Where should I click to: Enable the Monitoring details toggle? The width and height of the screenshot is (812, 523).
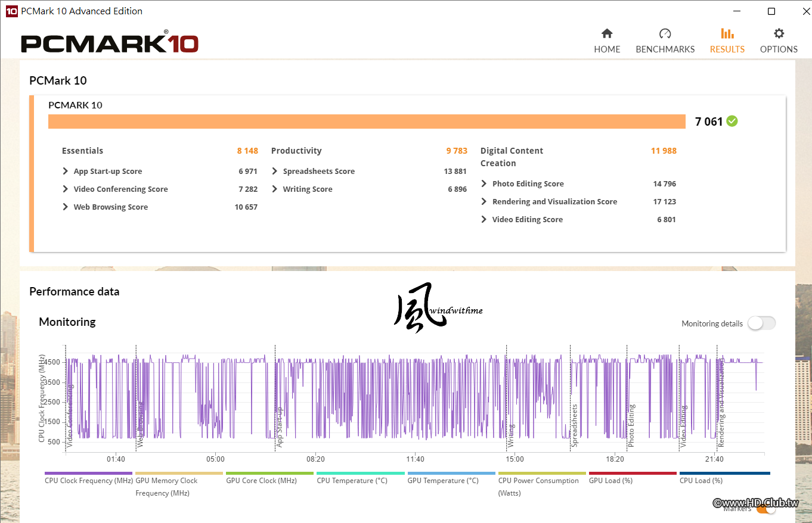click(x=761, y=323)
